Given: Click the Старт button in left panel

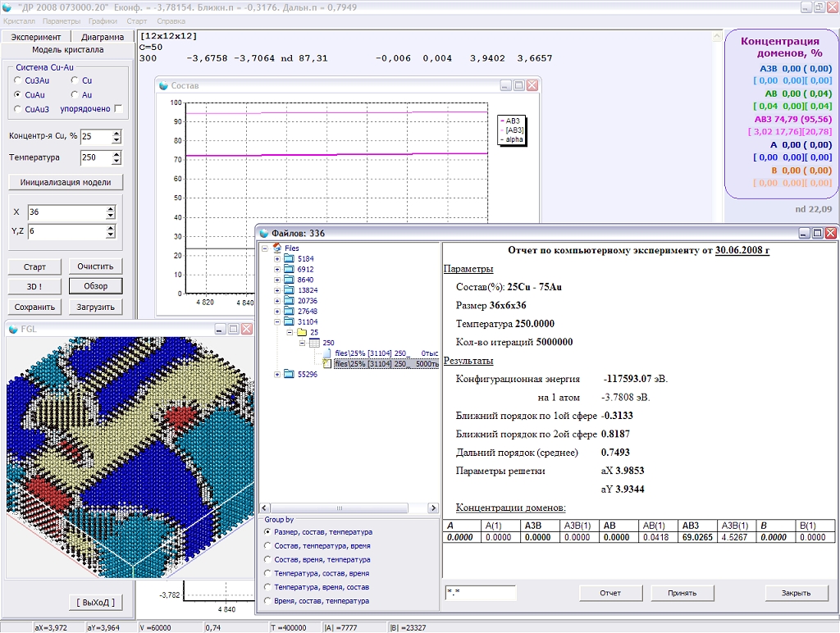Looking at the screenshot, I should point(34,266).
